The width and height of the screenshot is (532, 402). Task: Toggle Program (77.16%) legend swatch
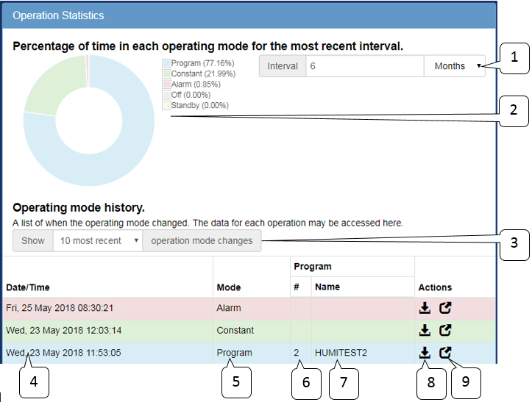(x=166, y=63)
